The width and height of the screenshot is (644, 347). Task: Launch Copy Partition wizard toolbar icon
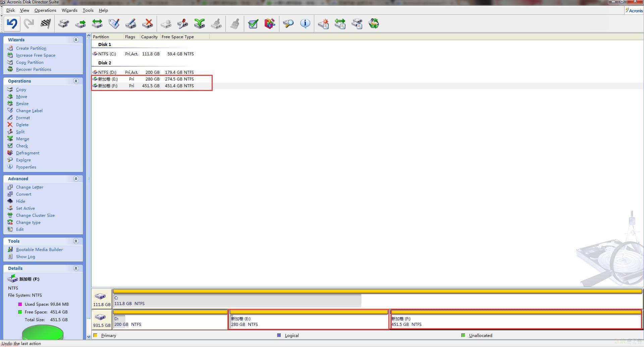tap(357, 23)
